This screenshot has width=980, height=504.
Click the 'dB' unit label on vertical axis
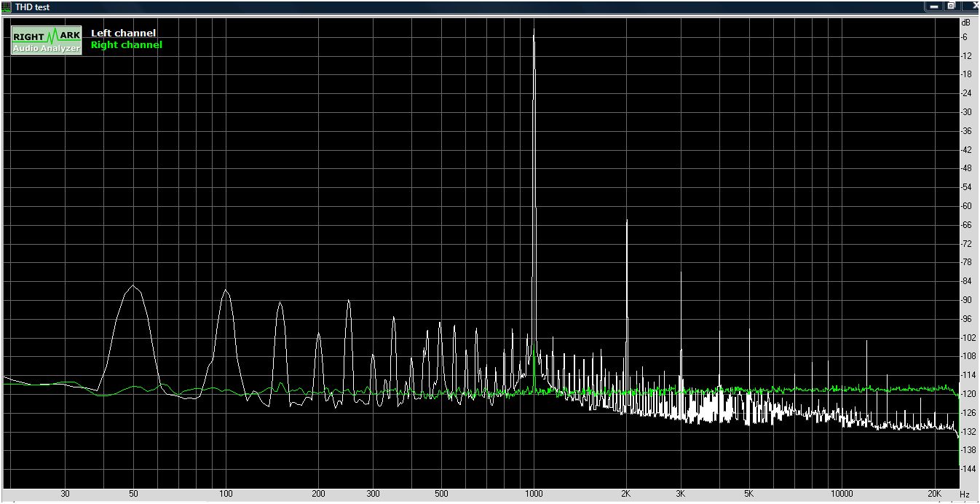(966, 23)
